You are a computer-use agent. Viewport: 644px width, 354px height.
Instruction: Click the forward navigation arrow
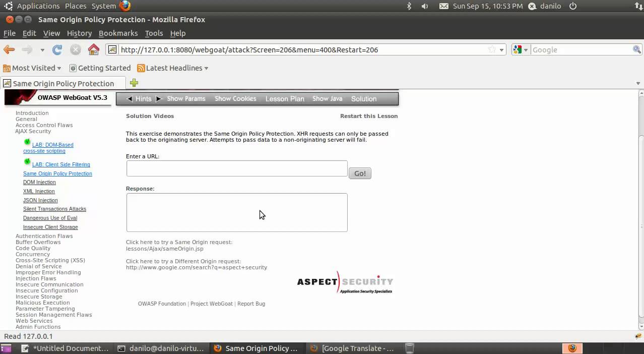tap(27, 49)
